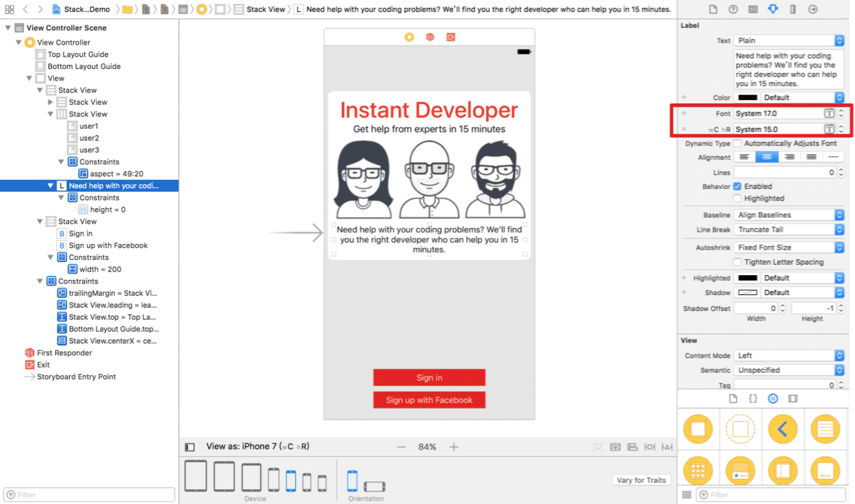Zoom in the canvas with plus
Viewport: 855px width, 504px height.
click(x=454, y=447)
